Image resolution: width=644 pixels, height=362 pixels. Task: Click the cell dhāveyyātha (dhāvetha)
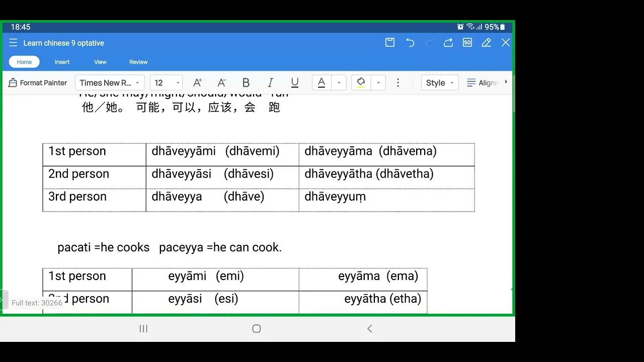tap(386, 177)
